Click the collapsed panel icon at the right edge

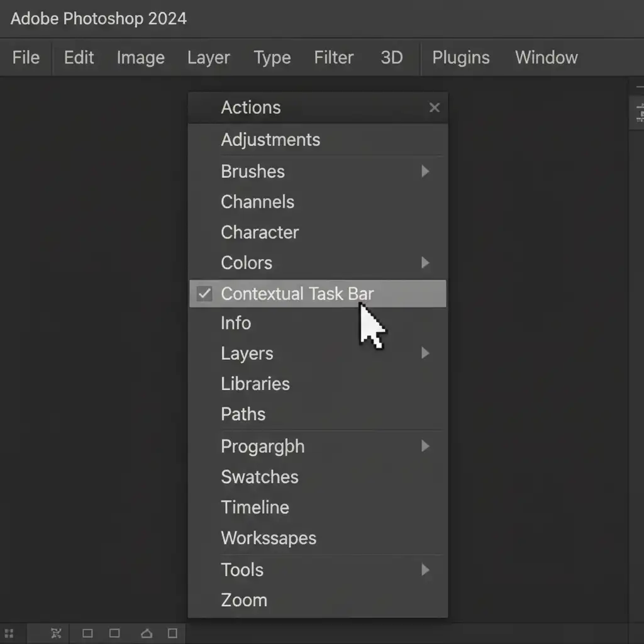pyautogui.click(x=640, y=113)
